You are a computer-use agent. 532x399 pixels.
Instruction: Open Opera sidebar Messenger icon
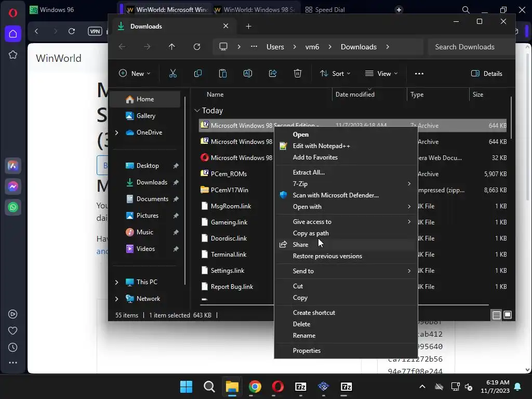13,187
